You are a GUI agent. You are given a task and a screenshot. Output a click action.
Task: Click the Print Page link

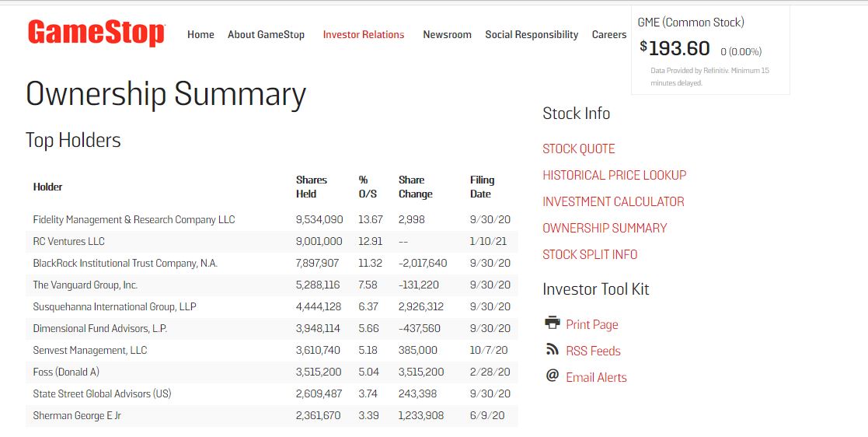pyautogui.click(x=592, y=324)
